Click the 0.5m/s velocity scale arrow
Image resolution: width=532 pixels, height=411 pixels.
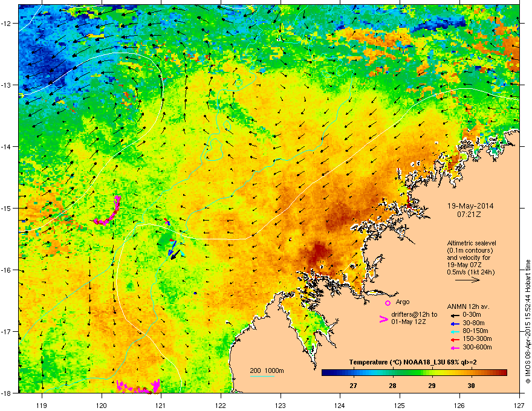tap(467, 280)
